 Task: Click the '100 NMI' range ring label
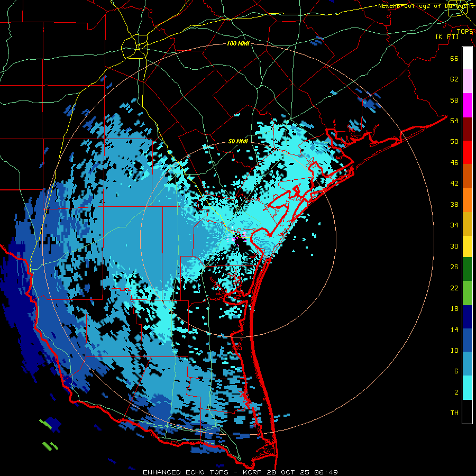point(238,44)
